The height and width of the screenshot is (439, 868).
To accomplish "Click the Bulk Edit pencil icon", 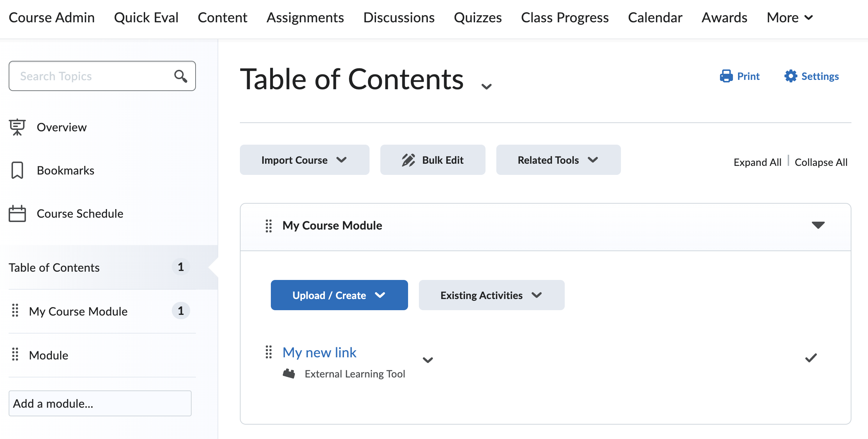I will tap(408, 160).
